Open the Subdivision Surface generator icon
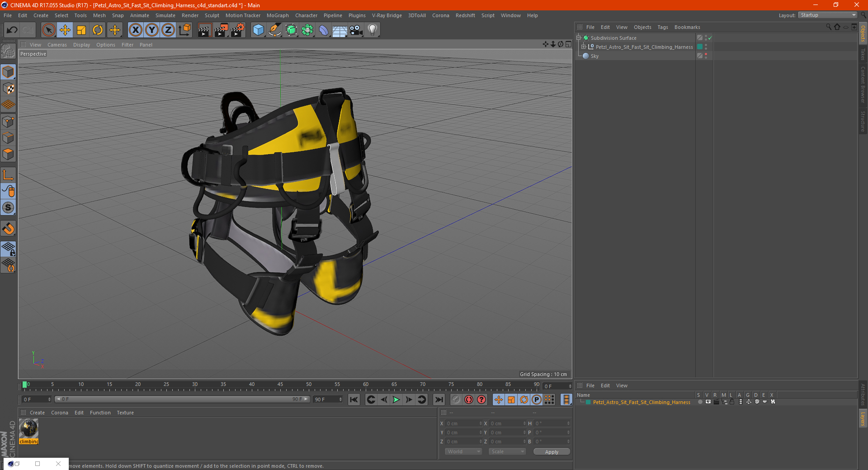Screen dimensions: 868x470 coord(291,30)
